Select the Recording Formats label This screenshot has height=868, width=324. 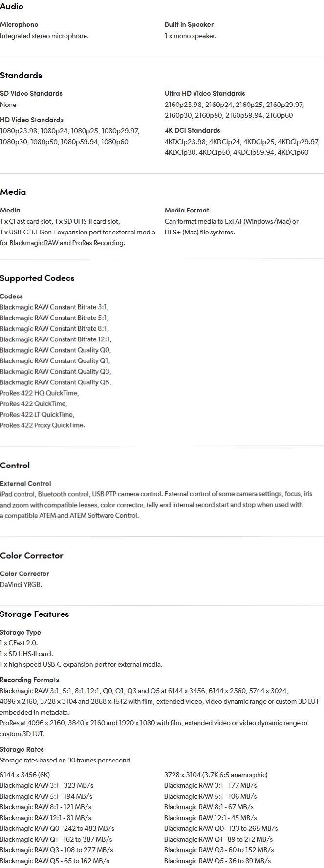click(x=29, y=680)
